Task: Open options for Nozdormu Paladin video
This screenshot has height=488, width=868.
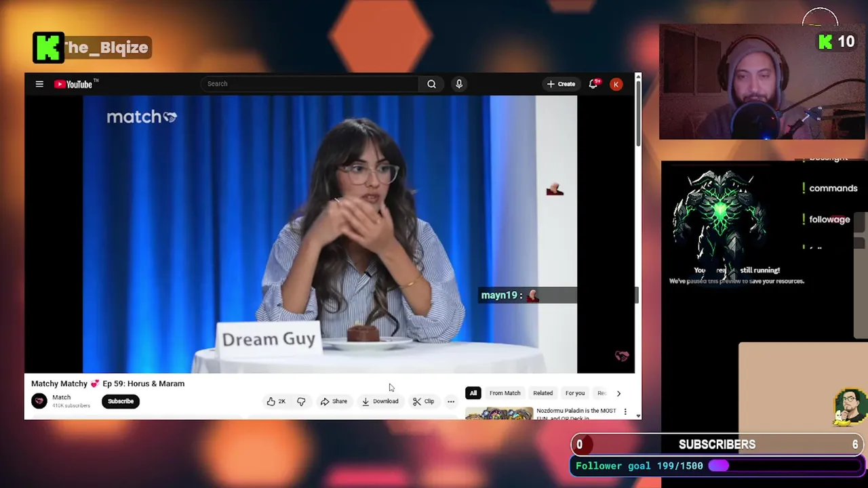Action: [x=625, y=411]
